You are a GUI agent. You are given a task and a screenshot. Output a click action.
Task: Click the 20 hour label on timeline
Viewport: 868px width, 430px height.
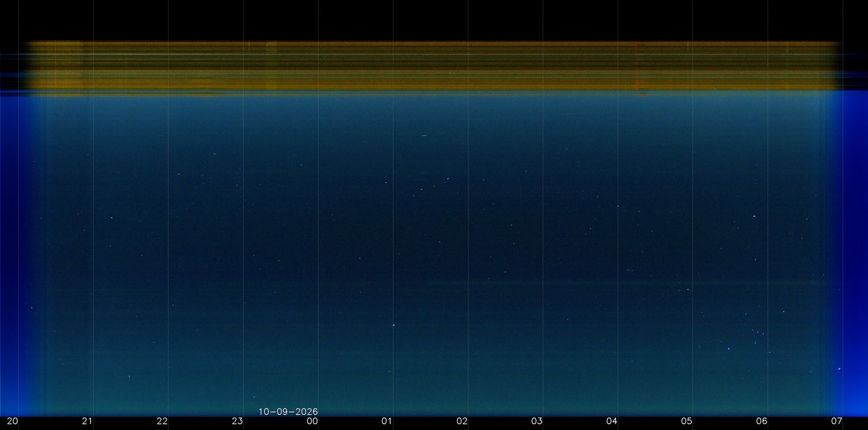click(x=12, y=421)
